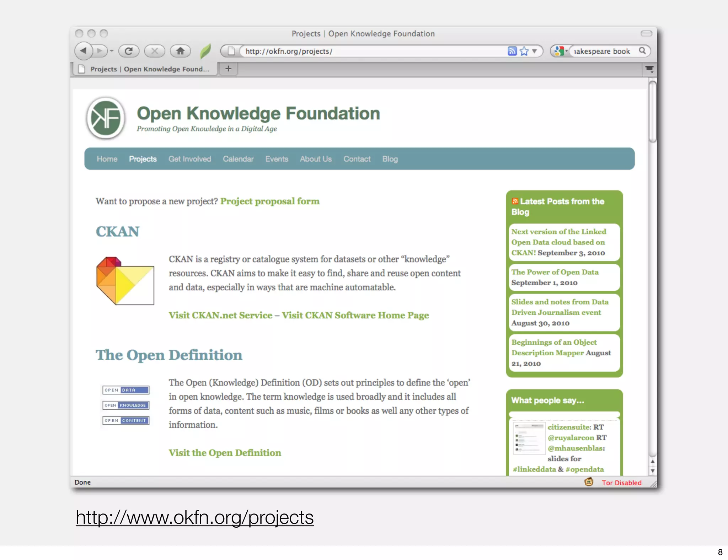The width and height of the screenshot is (728, 560).
Task: Open 'Latest Posts from the Blog' heading
Action: pos(558,206)
